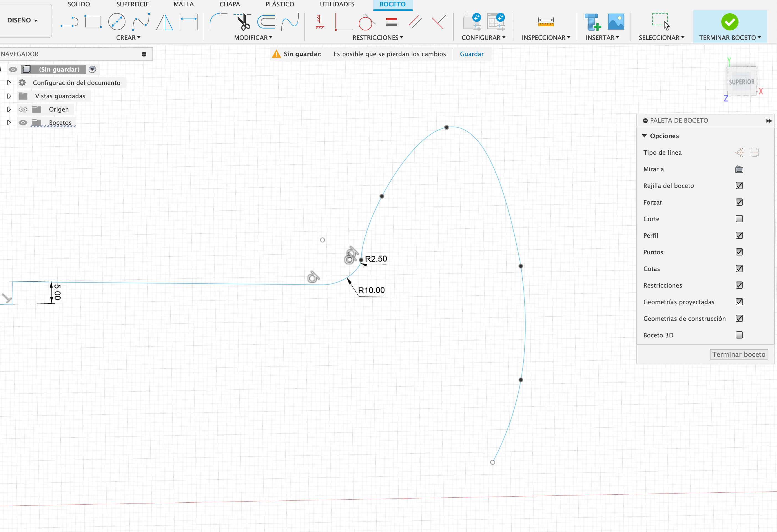Switch to the MALLA tab
Viewport: 777px width, 532px height.
tap(184, 4)
